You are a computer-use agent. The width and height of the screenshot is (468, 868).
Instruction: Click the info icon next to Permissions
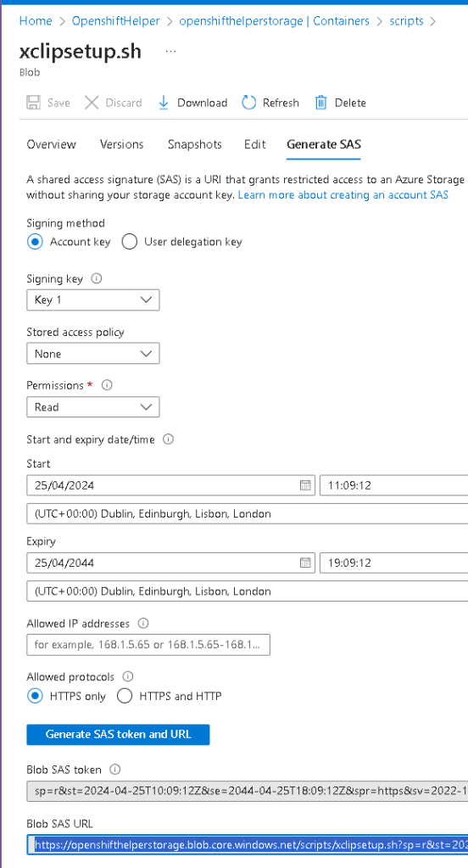tap(108, 385)
